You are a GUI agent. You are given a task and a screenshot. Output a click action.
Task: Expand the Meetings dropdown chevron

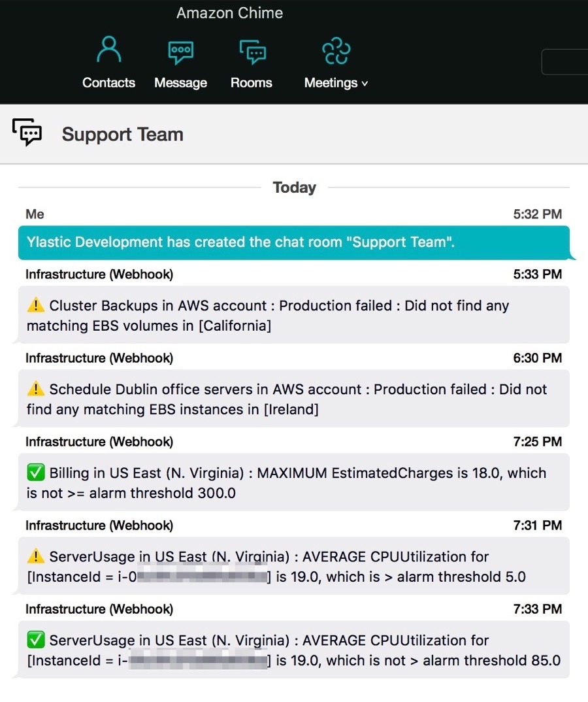pyautogui.click(x=365, y=84)
